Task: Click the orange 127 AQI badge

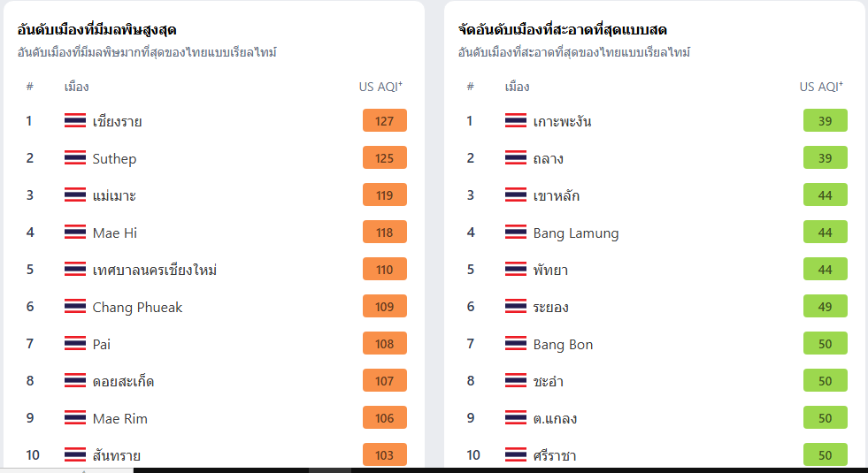Action: tap(385, 120)
